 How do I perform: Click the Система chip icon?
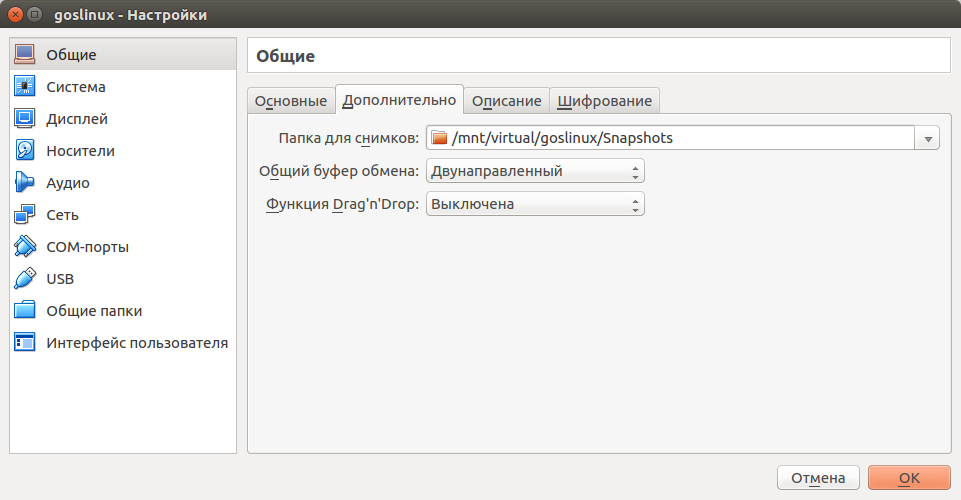[x=25, y=86]
